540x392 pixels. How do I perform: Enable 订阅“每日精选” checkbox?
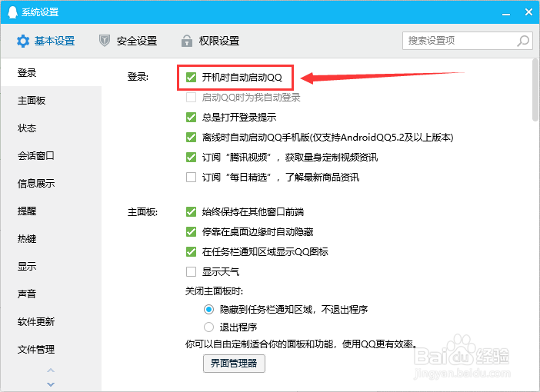191,178
